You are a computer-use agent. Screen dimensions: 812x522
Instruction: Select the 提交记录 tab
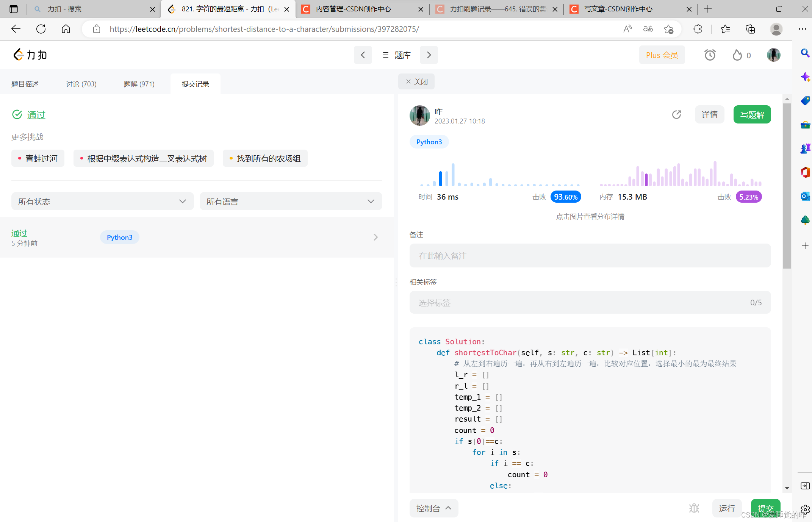[195, 84]
